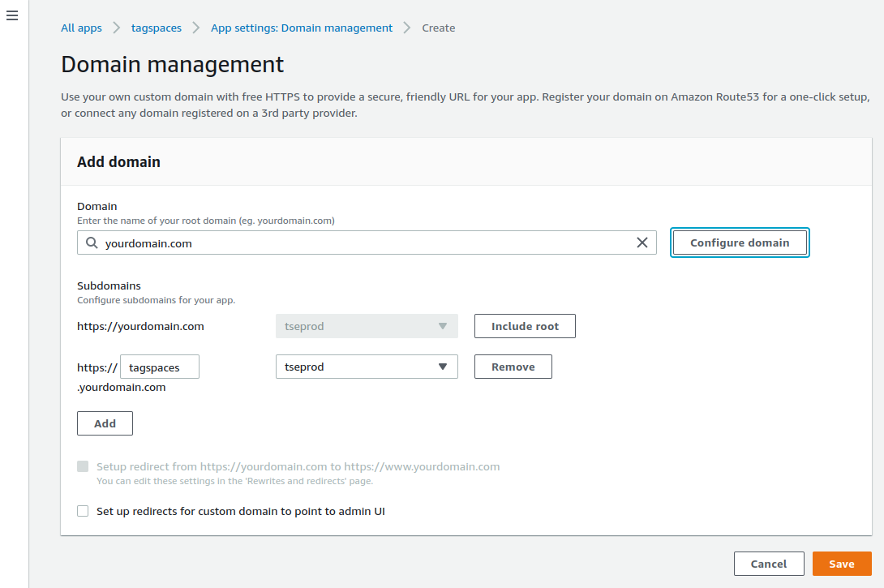Viewport: 884px width, 588px height.
Task: Click into the root Domain input field
Action: pyautogui.click(x=365, y=242)
